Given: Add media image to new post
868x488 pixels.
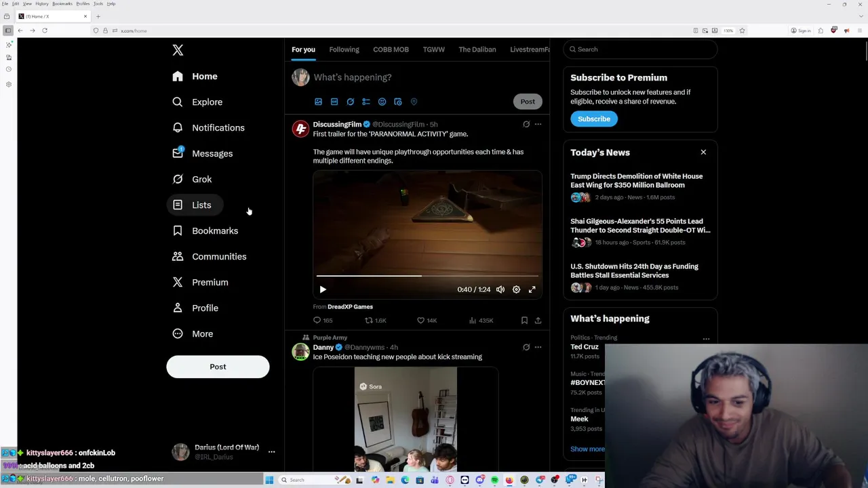Looking at the screenshot, I should [x=318, y=102].
